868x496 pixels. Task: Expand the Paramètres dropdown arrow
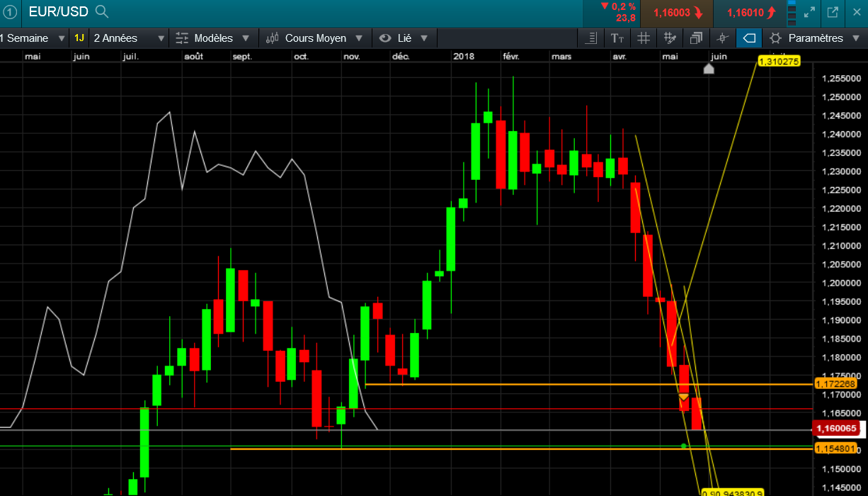pos(856,38)
